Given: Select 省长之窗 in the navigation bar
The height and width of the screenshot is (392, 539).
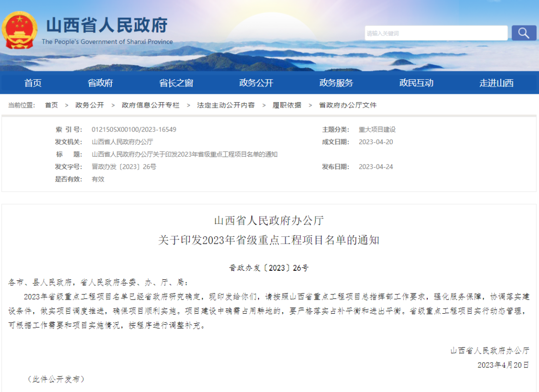Looking at the screenshot, I should click(x=176, y=83).
